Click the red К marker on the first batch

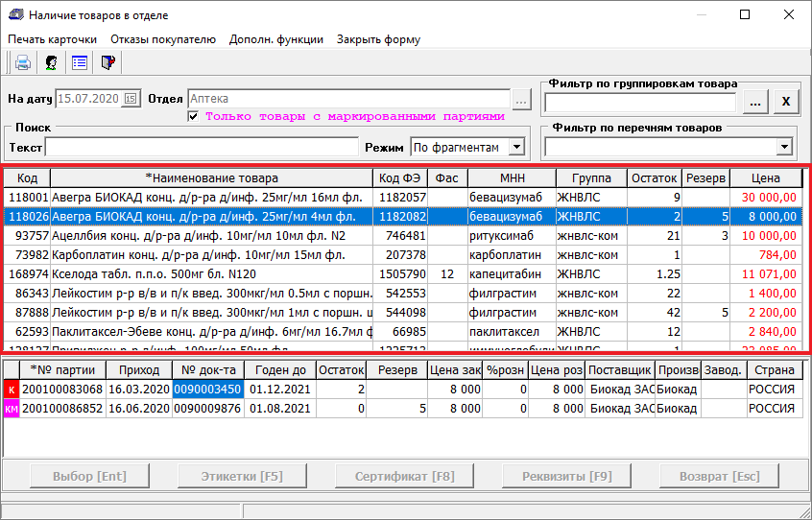tap(12, 390)
